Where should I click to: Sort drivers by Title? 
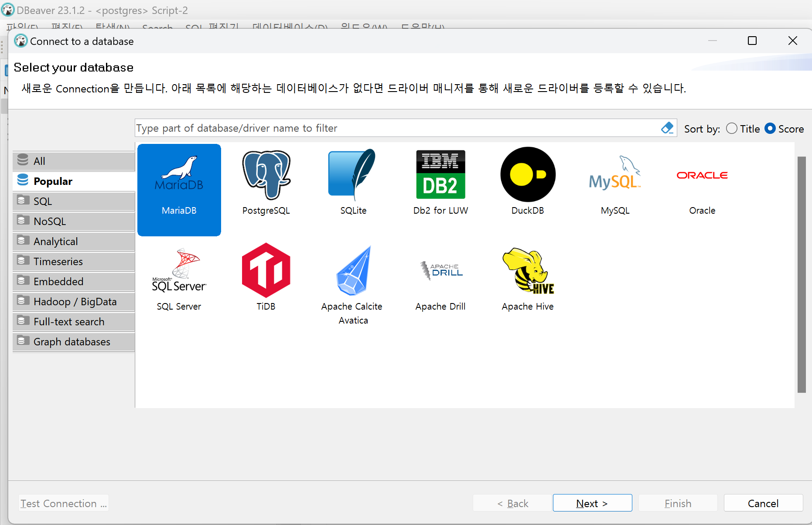pos(743,129)
